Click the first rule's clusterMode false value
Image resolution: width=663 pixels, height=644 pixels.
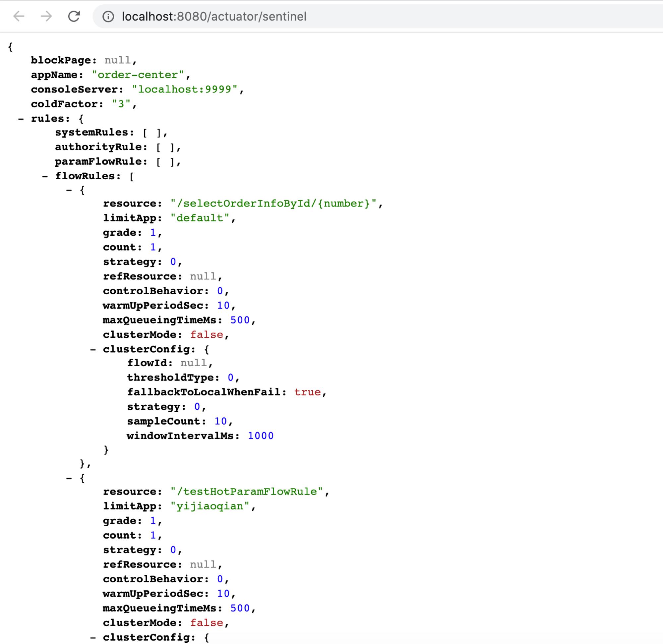(207, 334)
